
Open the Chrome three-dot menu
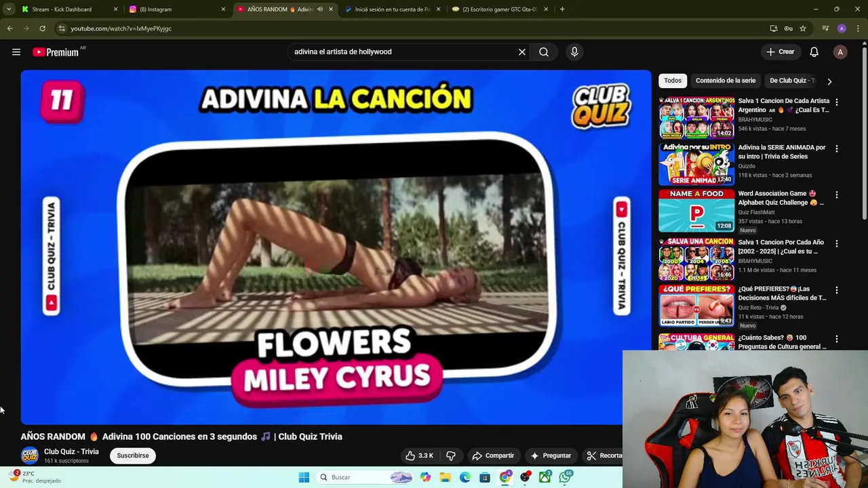(x=858, y=28)
